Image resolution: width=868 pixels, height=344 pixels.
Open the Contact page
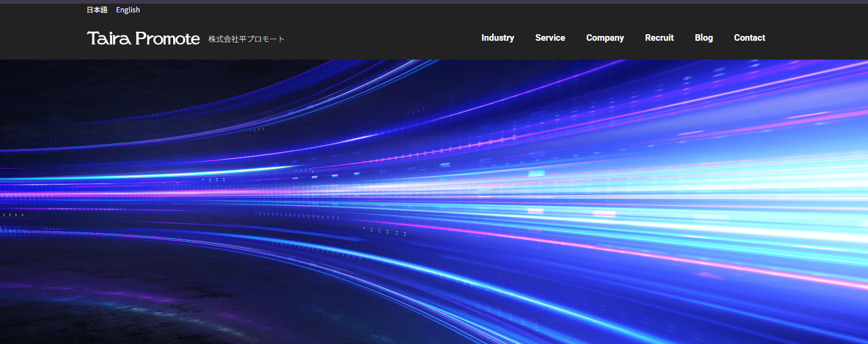[750, 38]
